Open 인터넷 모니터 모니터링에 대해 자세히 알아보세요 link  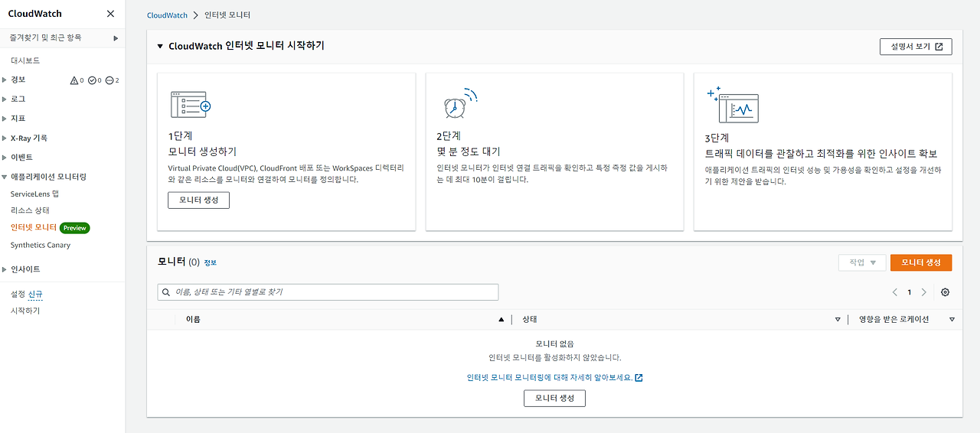pyautogui.click(x=554, y=377)
